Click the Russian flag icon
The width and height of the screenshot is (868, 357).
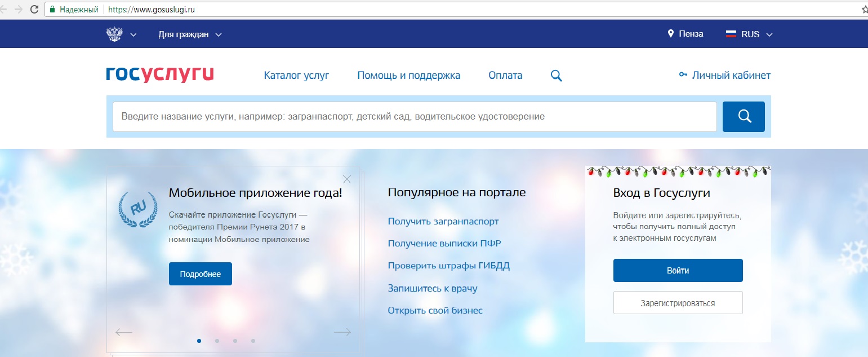[731, 34]
